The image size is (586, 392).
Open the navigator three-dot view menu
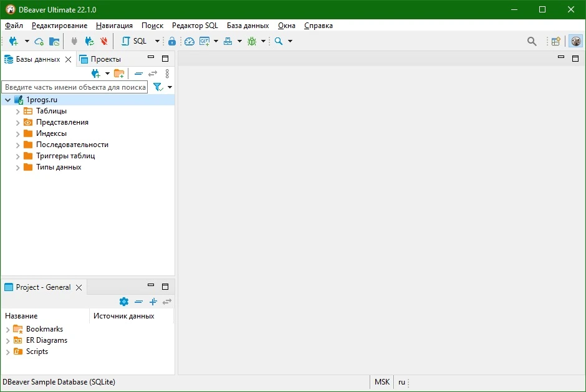(x=167, y=74)
